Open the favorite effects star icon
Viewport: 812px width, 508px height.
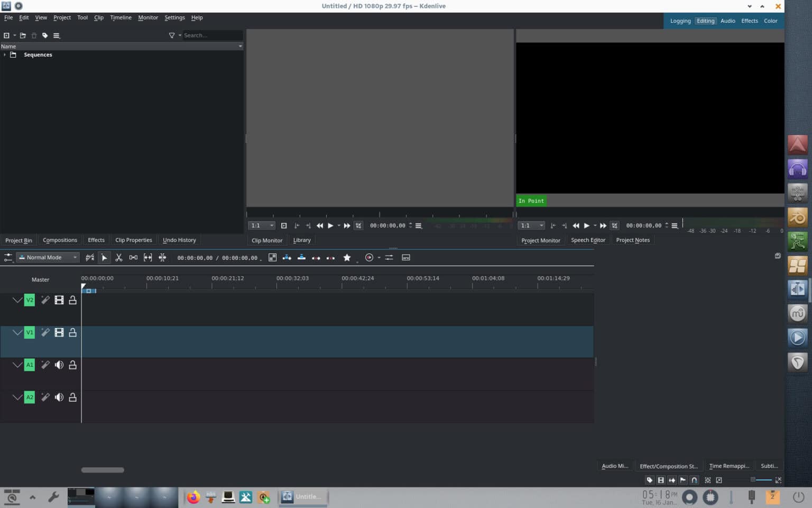point(347,258)
